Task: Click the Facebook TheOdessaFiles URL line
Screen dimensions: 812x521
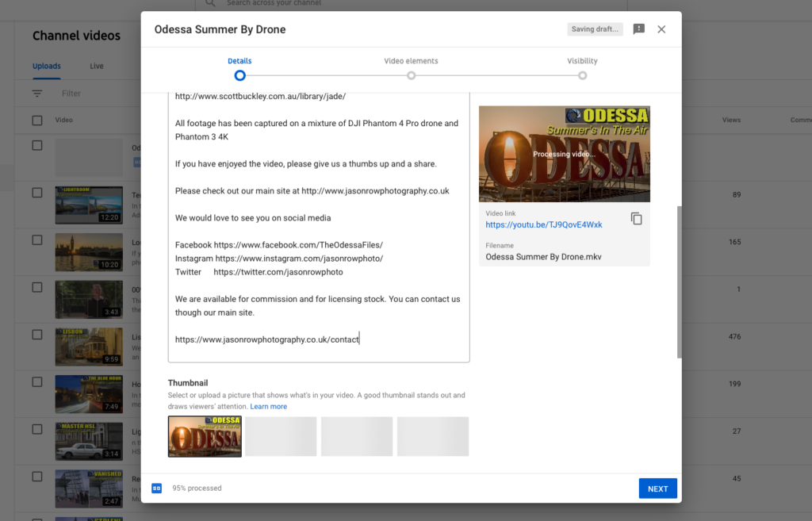Action: pos(279,245)
